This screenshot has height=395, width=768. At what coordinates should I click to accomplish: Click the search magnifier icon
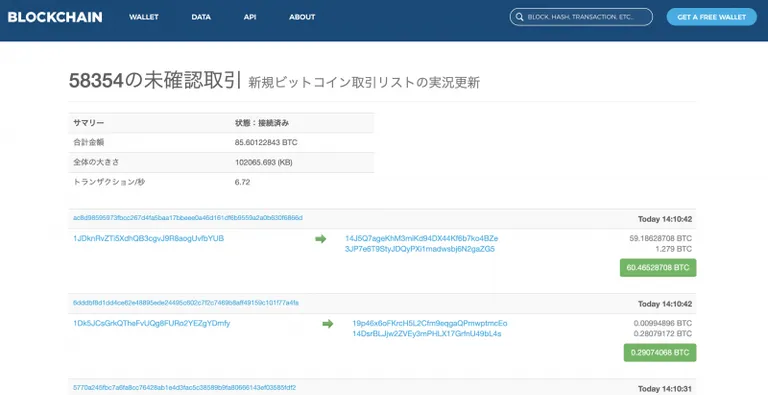pos(519,17)
